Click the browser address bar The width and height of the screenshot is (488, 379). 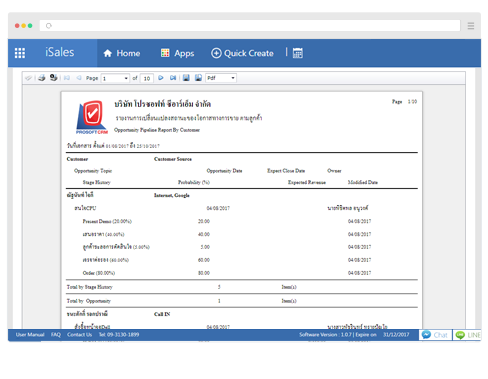coord(250,26)
